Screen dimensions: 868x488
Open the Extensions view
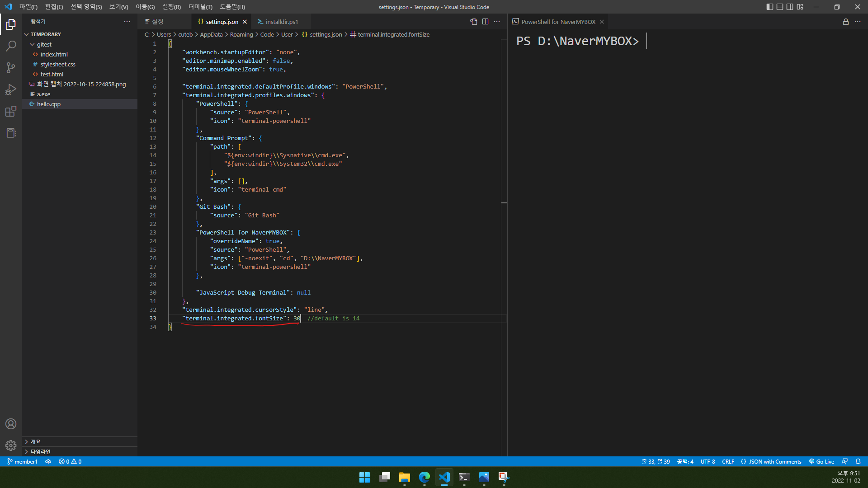[x=11, y=111]
